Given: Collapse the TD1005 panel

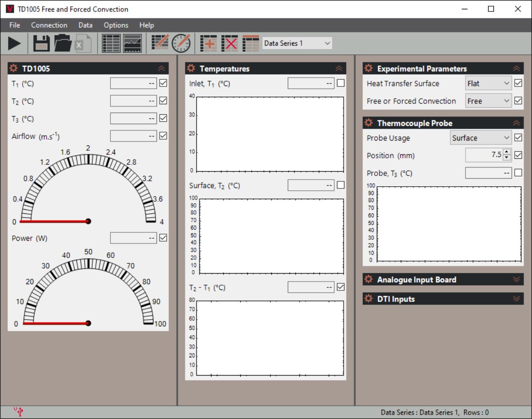Looking at the screenshot, I should (161, 68).
